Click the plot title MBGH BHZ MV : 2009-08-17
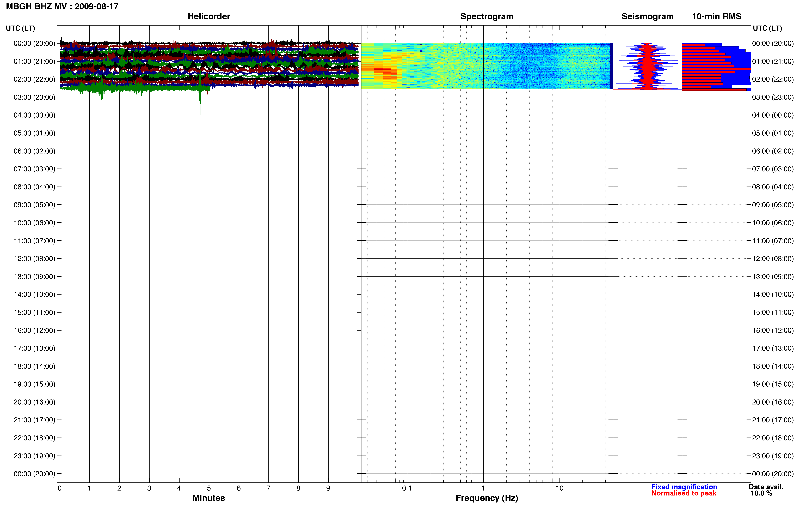 click(x=62, y=6)
